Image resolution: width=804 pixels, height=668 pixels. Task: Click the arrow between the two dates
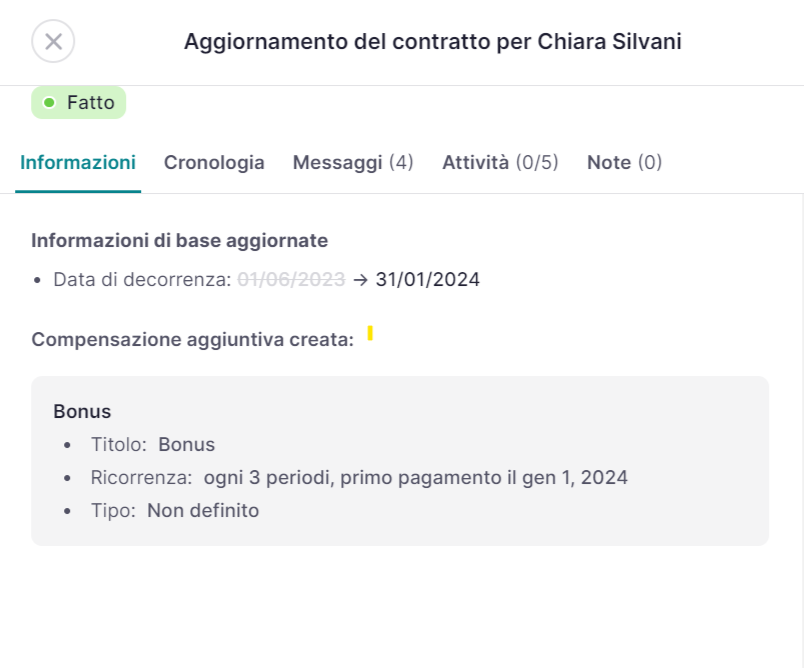360,280
